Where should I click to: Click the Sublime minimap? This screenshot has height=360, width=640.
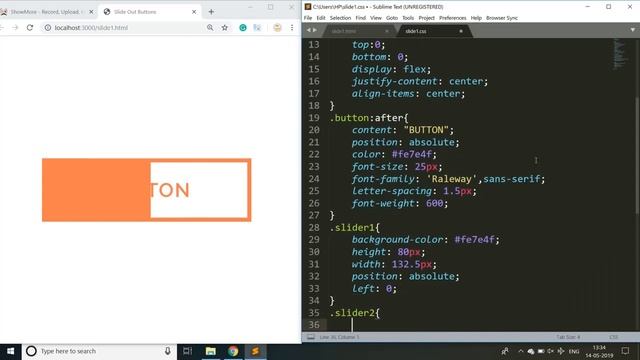coord(619,53)
